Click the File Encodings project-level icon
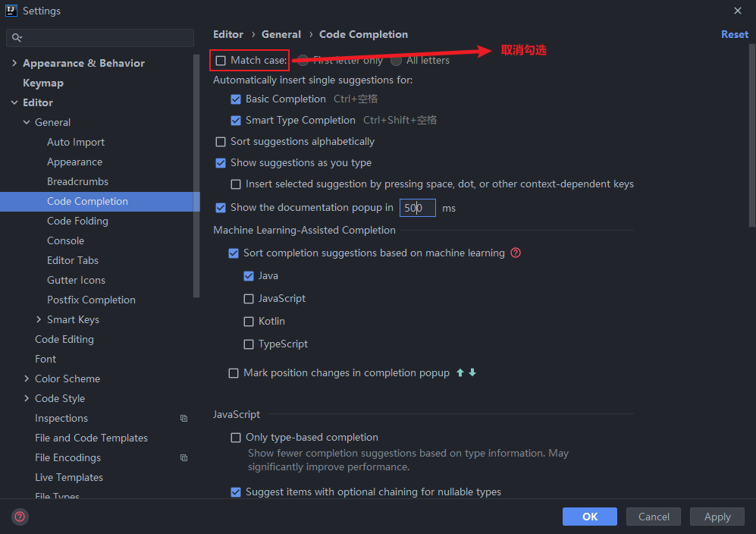This screenshot has width=756, height=534. coord(184,458)
